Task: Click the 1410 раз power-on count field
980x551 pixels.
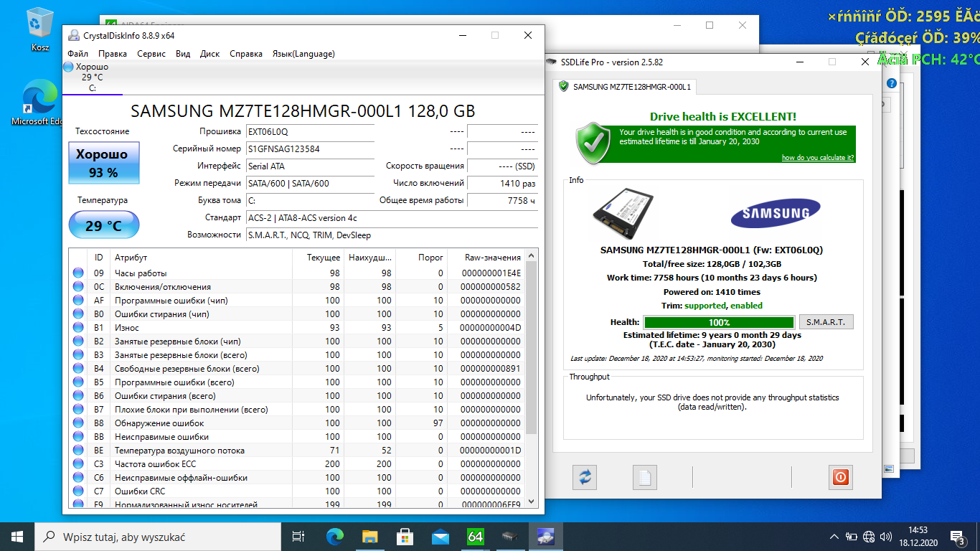Action: click(x=502, y=184)
